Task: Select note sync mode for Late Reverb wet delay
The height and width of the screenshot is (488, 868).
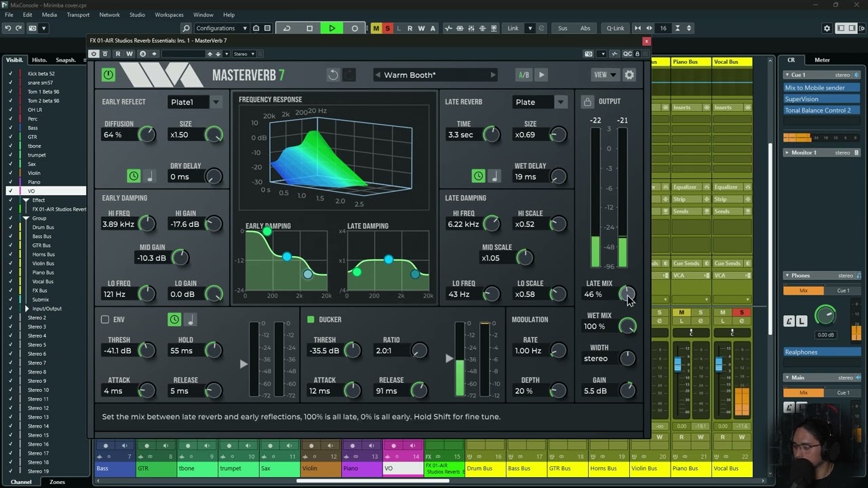Action: coord(494,176)
